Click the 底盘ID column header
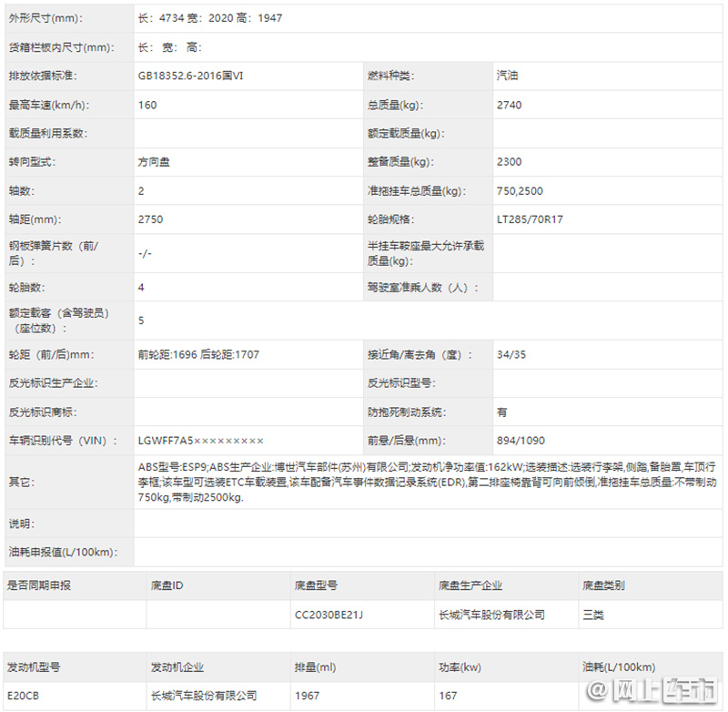This screenshot has height=712, width=728. tap(167, 585)
